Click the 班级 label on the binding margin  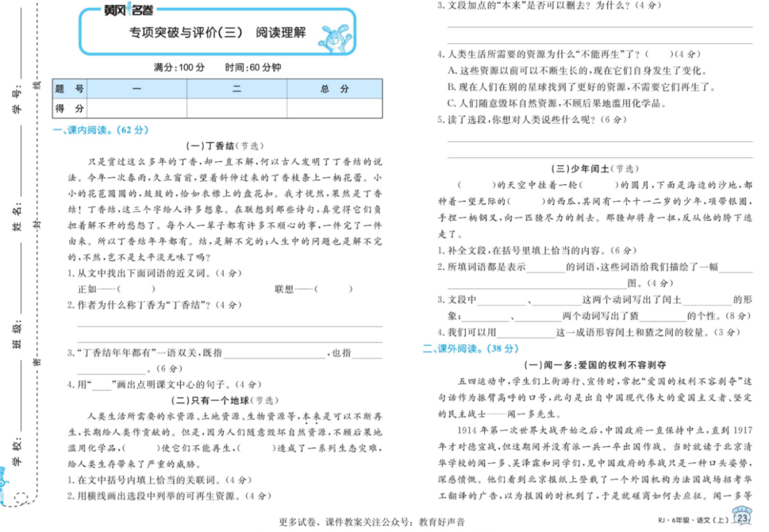(17, 335)
